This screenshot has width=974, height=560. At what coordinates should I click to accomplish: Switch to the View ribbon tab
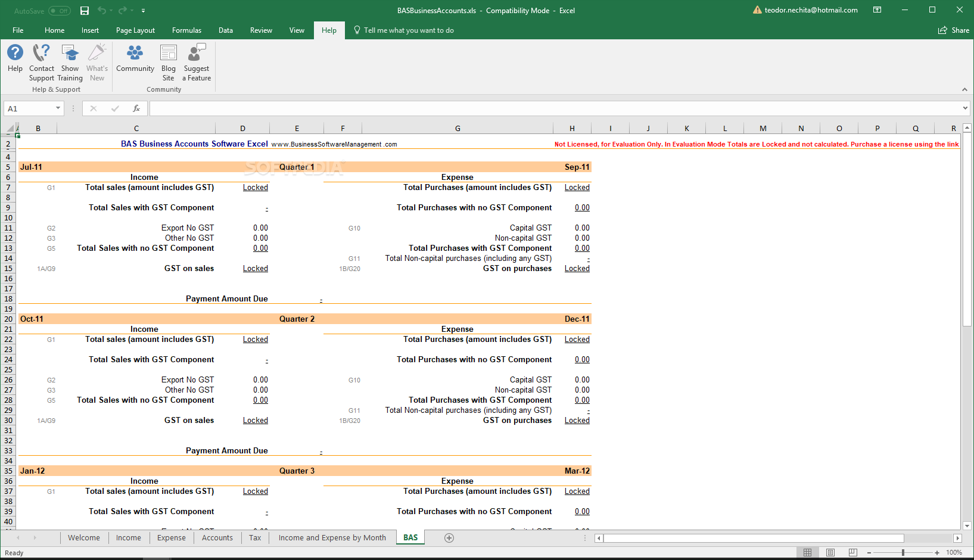[297, 30]
